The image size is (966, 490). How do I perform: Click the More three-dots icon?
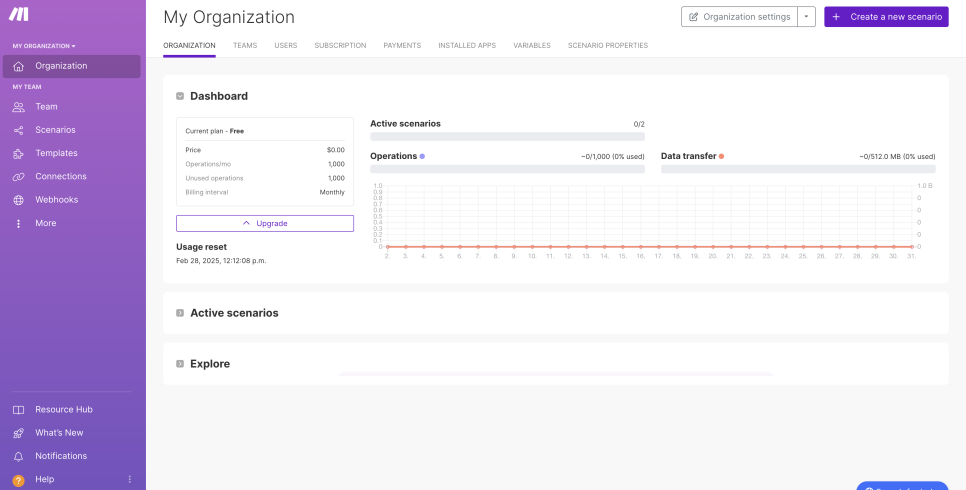[18, 224]
